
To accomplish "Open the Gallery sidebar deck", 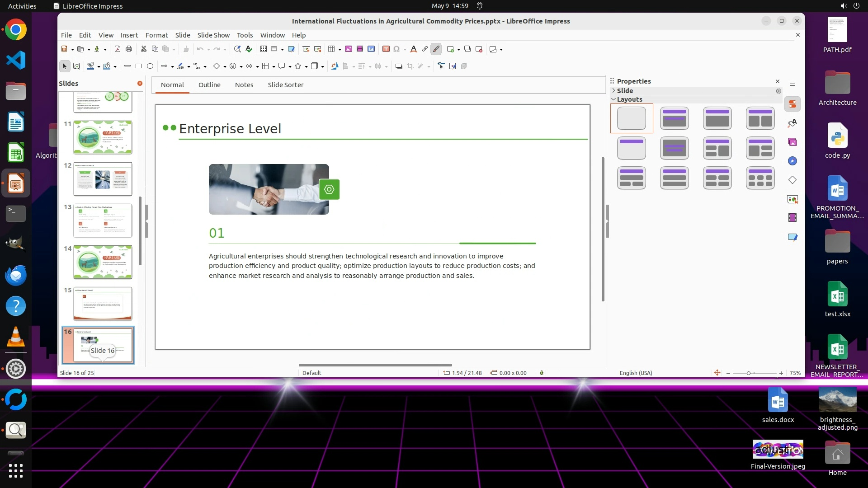I will [x=793, y=142].
